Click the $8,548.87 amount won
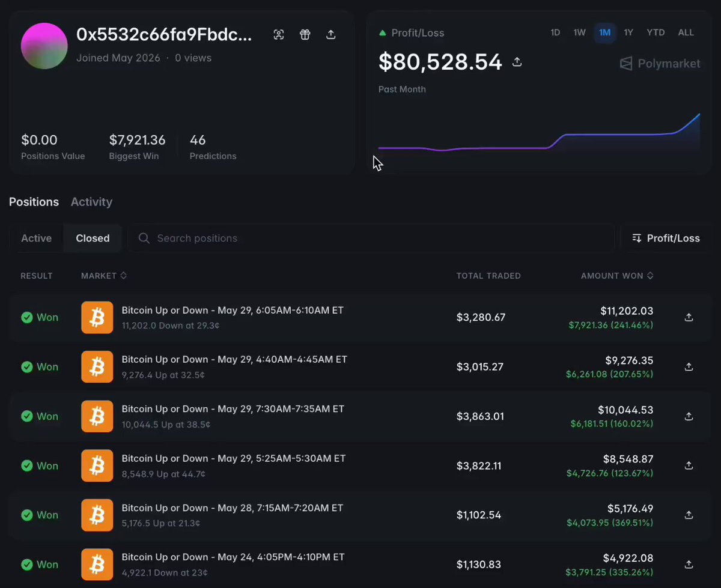 628,459
